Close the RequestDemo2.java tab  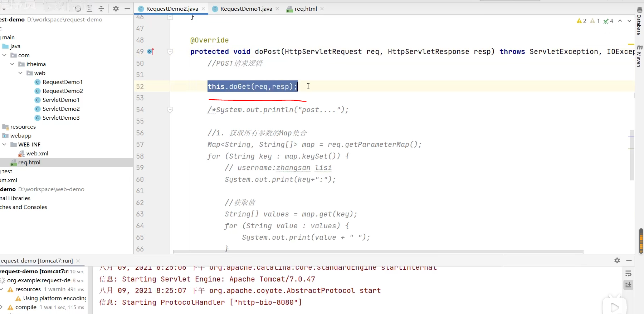tap(203, 9)
